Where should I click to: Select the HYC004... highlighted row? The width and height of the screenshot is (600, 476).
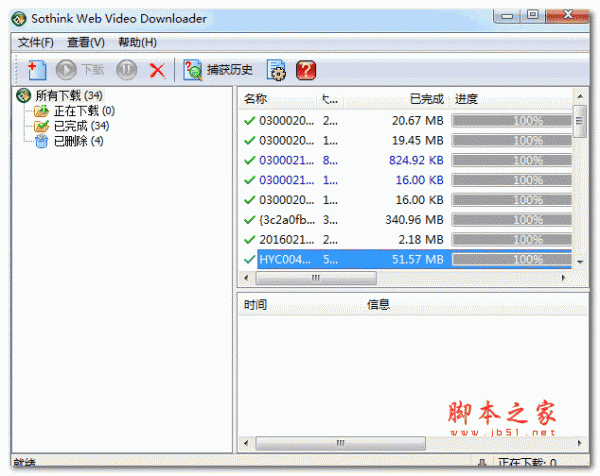pos(406,260)
